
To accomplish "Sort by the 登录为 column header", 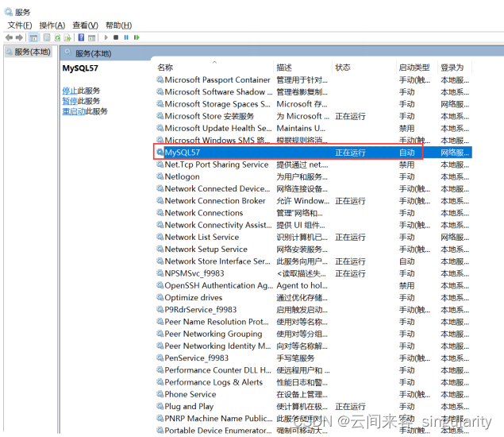I will [454, 68].
